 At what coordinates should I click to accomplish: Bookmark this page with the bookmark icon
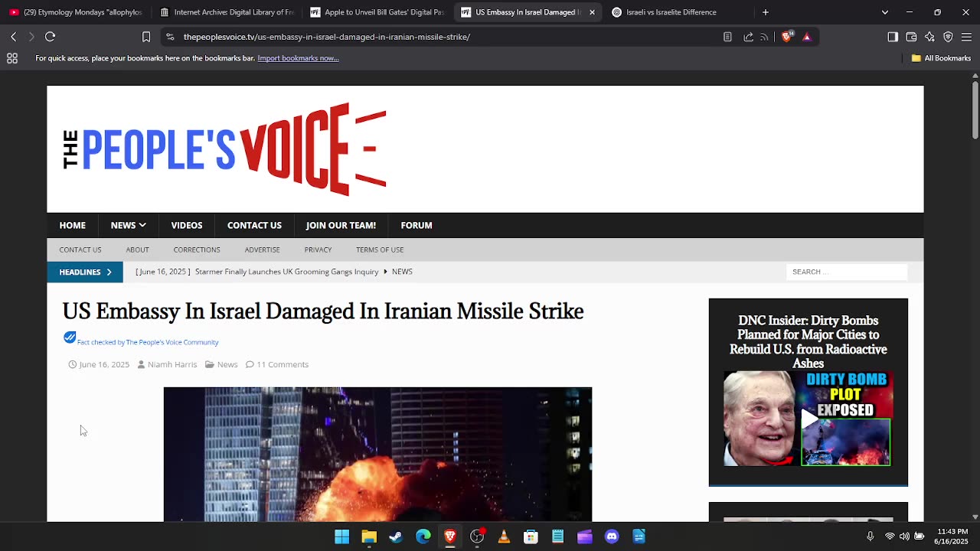146,37
